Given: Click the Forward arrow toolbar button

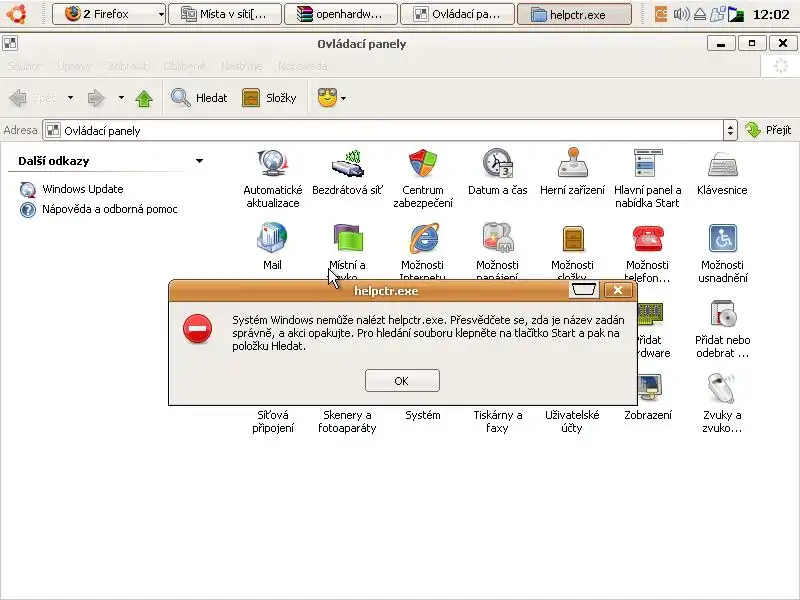Looking at the screenshot, I should 95,97.
